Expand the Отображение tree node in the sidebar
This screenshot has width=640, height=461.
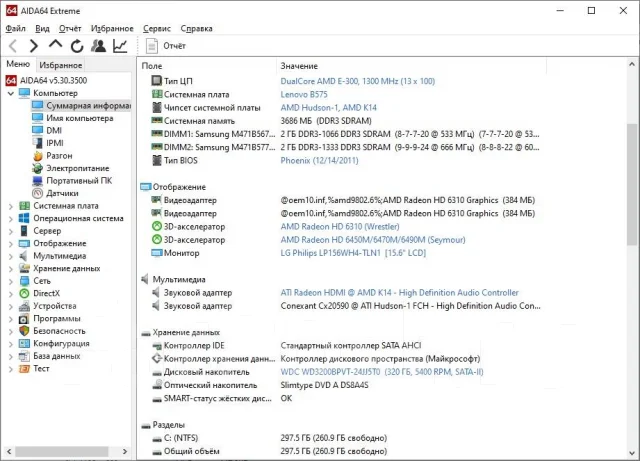click(x=11, y=244)
